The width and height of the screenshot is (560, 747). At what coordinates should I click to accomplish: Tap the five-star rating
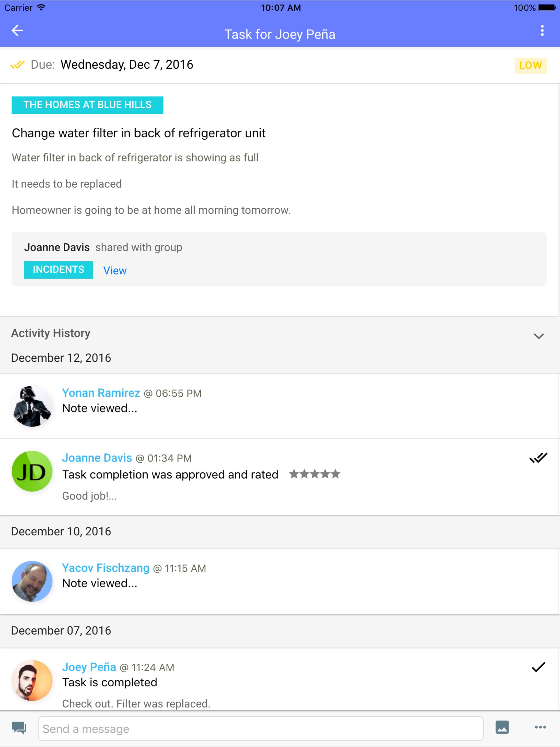[x=315, y=474]
